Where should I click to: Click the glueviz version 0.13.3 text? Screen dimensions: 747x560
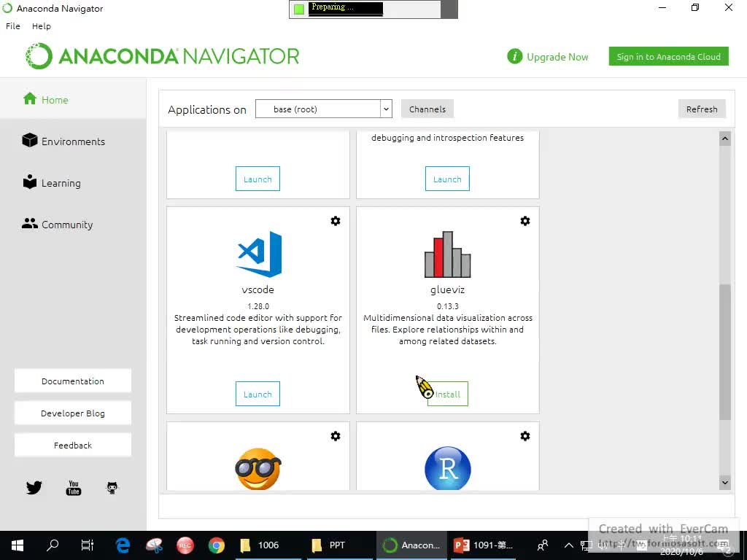click(448, 306)
